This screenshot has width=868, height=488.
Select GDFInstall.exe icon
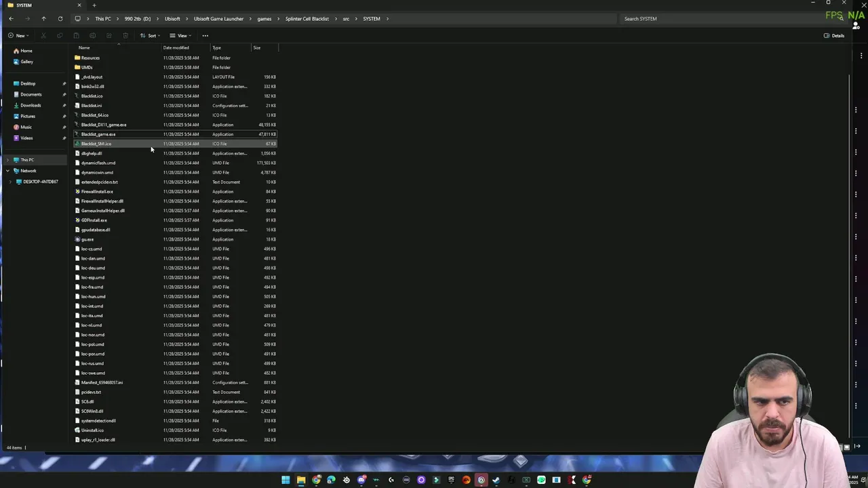pyautogui.click(x=77, y=220)
